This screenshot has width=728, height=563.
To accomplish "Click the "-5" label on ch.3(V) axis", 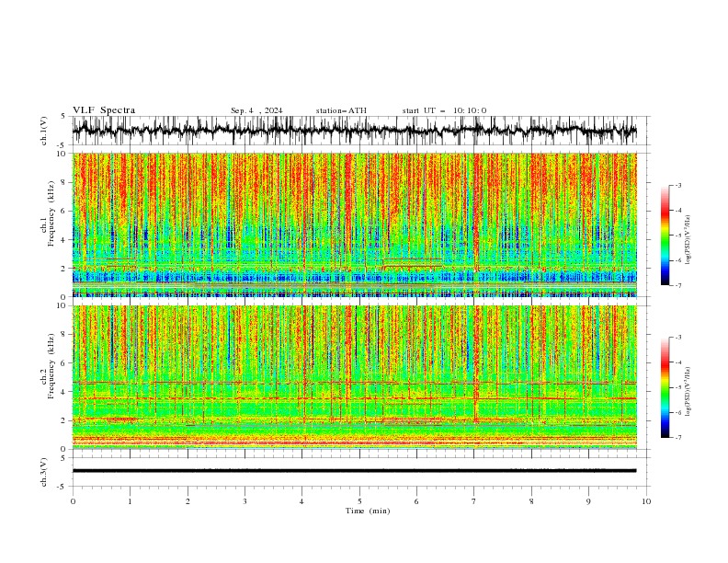I will click(x=62, y=487).
